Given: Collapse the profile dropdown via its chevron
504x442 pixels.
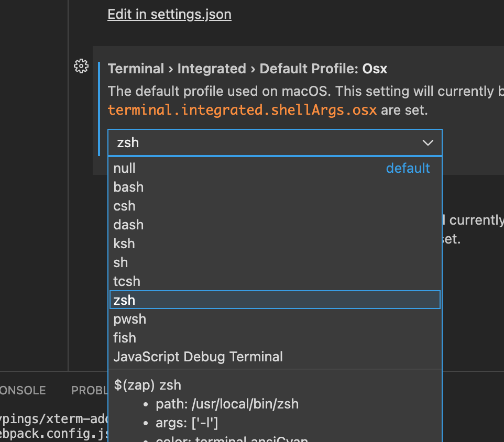Looking at the screenshot, I should (428, 142).
